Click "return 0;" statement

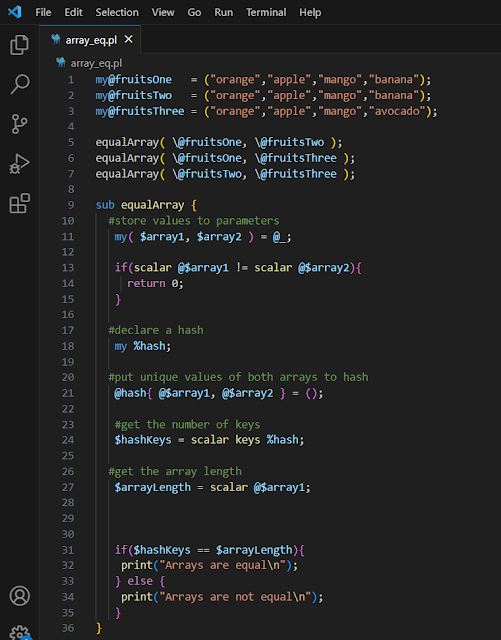[156, 284]
